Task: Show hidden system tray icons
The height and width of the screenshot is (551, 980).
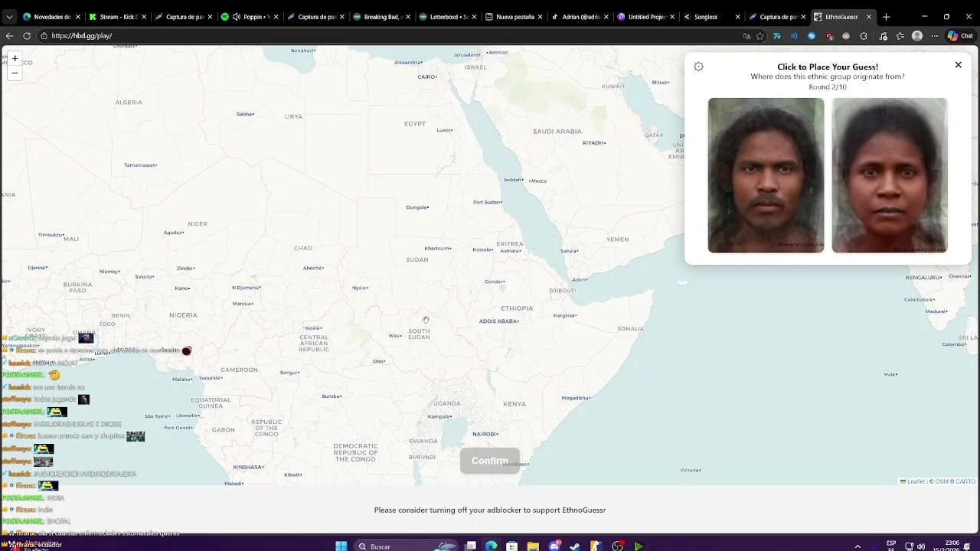Action: pyautogui.click(x=857, y=546)
